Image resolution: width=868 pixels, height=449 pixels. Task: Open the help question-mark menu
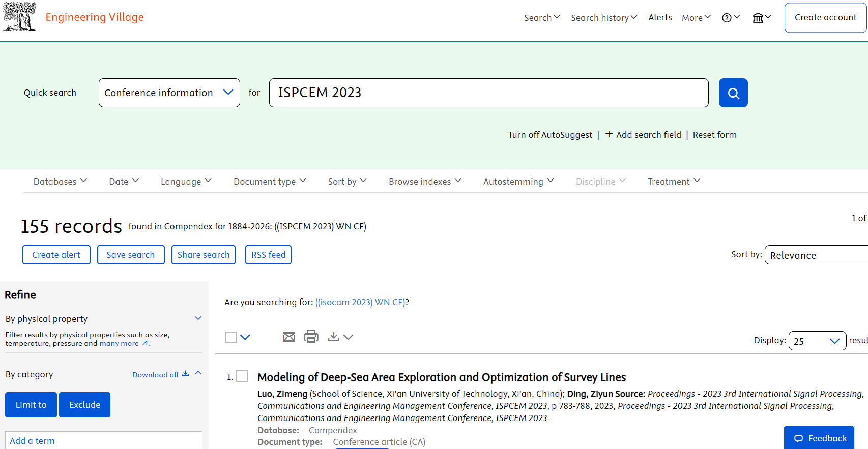tap(731, 18)
